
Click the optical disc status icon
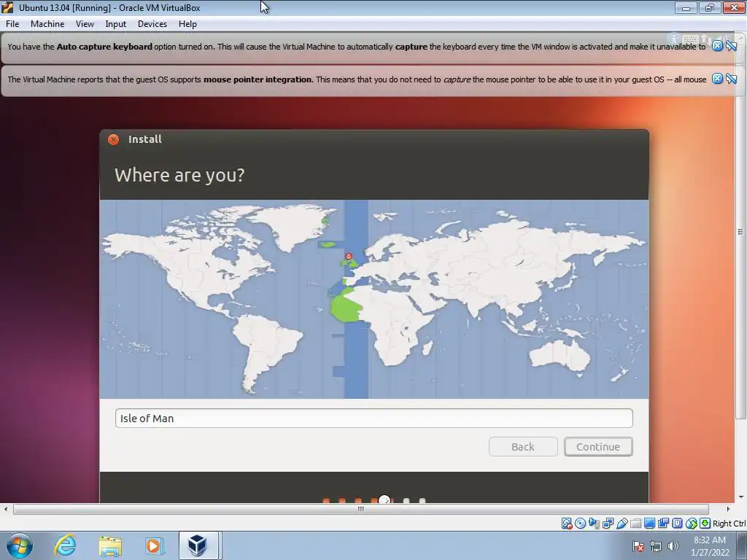580,524
